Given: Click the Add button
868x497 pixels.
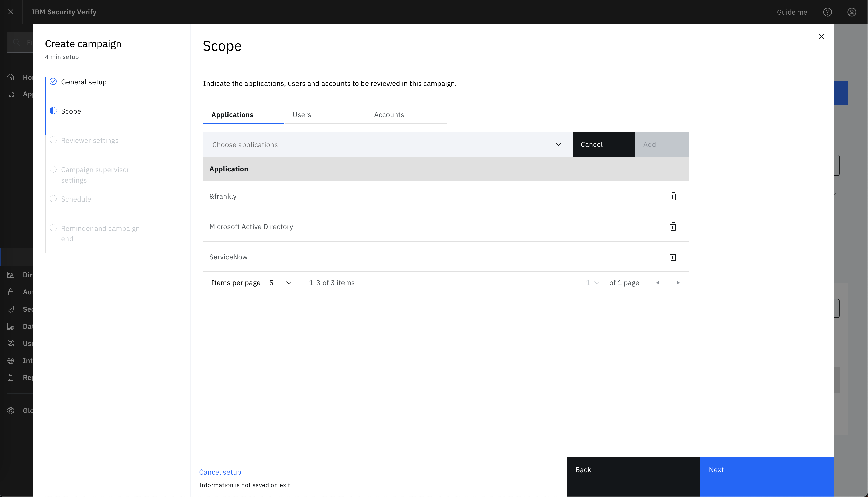Looking at the screenshot, I should point(662,145).
